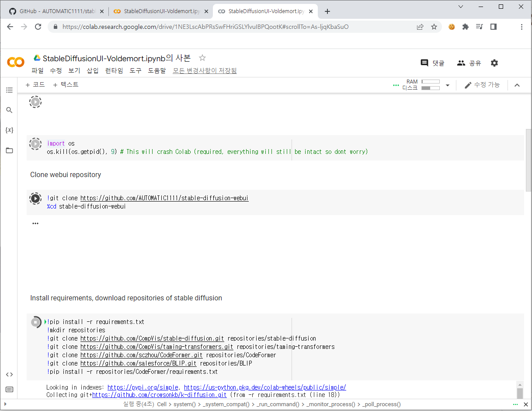Screen dimensions: 532x411
Task: Open the table of contents sidebar icon
Action: pos(9,90)
